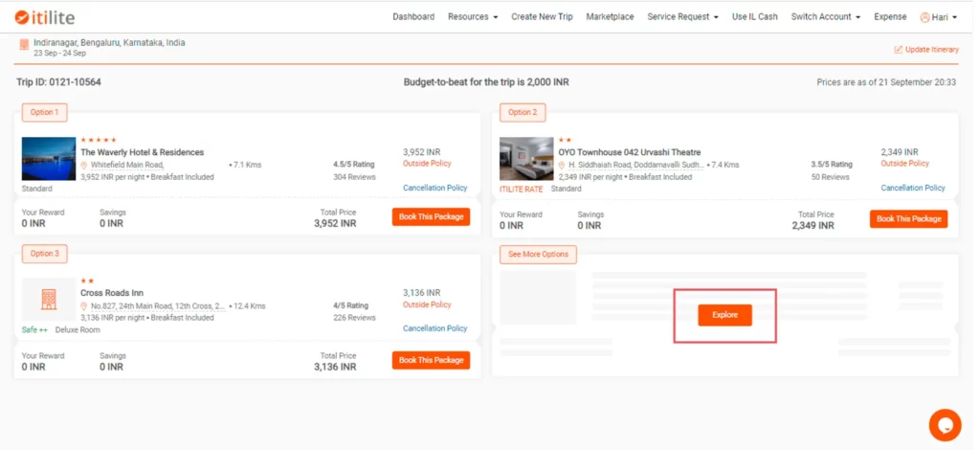The height and width of the screenshot is (450, 980).
Task: Open the chat support bubble icon
Action: [945, 425]
